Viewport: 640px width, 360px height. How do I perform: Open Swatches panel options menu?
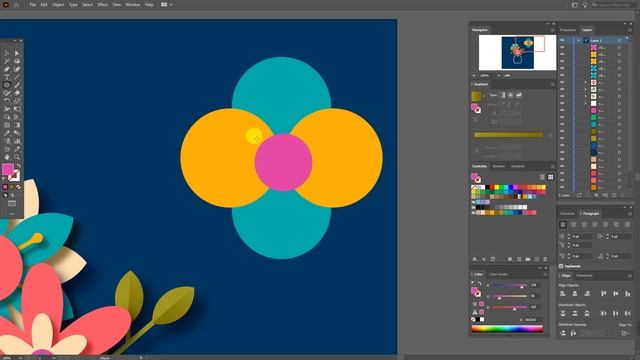coord(552,167)
